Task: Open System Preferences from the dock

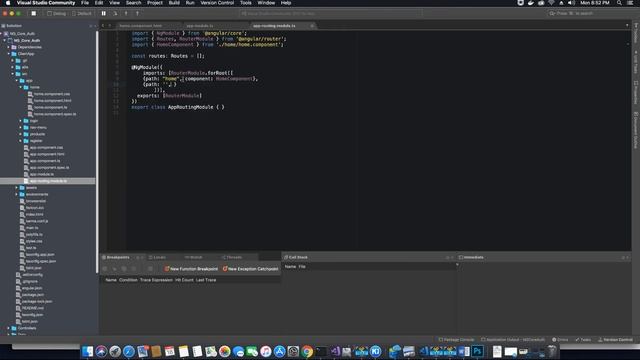Action: (293, 351)
